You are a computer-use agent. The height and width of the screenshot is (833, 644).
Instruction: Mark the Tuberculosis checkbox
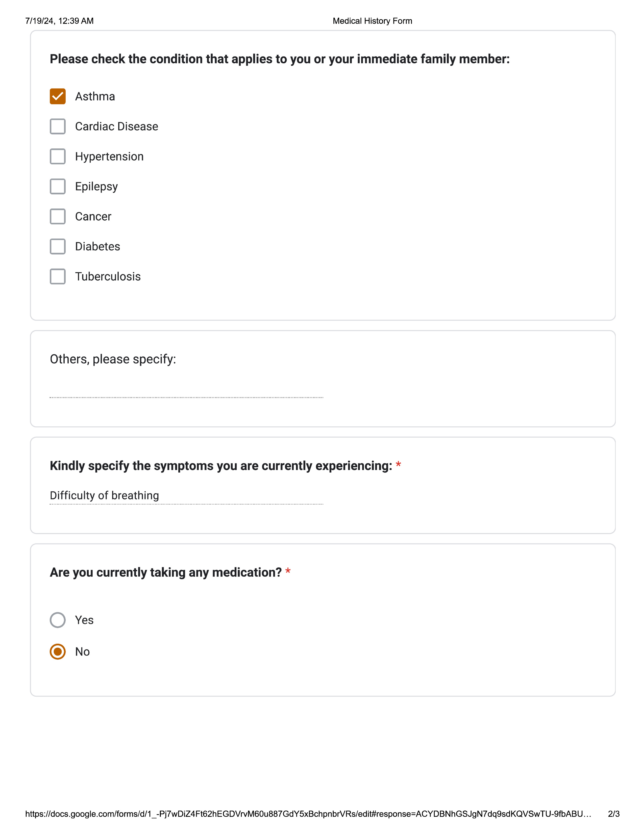click(58, 276)
